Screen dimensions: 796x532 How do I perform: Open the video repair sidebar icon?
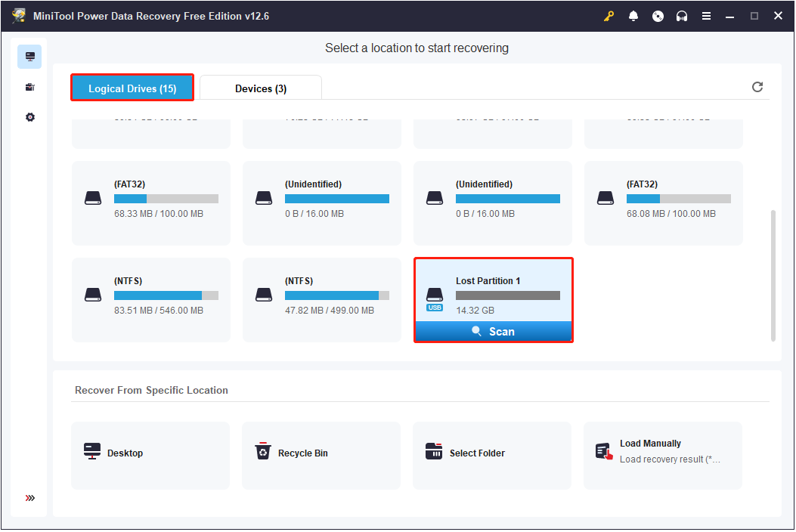coord(29,86)
